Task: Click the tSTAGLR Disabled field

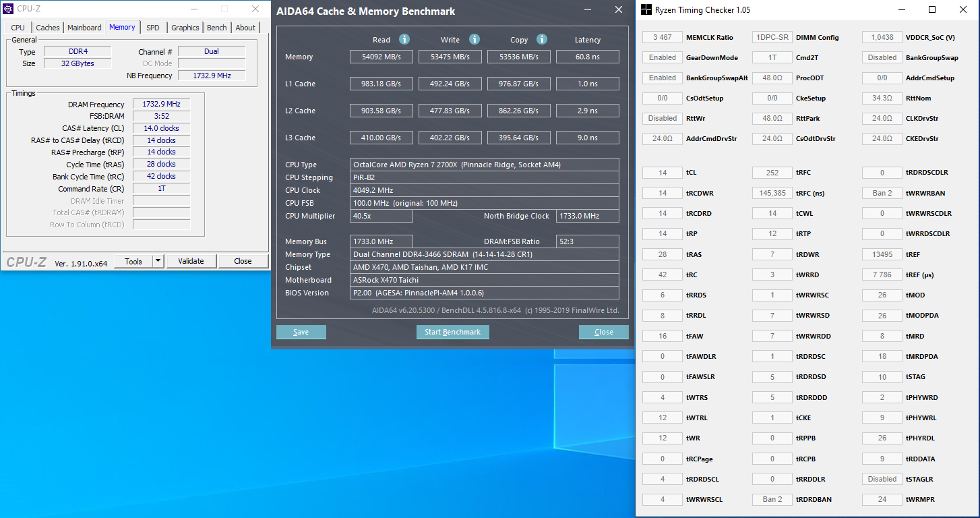Action: 882,479
